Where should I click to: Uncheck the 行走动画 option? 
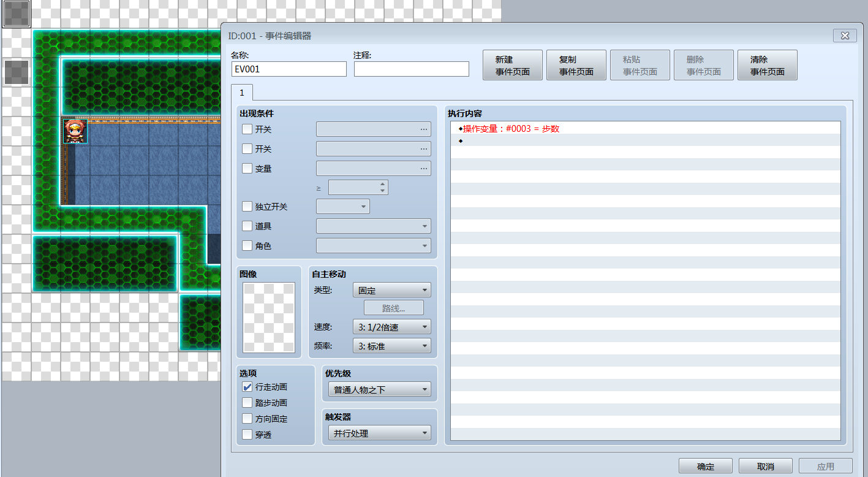tap(247, 387)
